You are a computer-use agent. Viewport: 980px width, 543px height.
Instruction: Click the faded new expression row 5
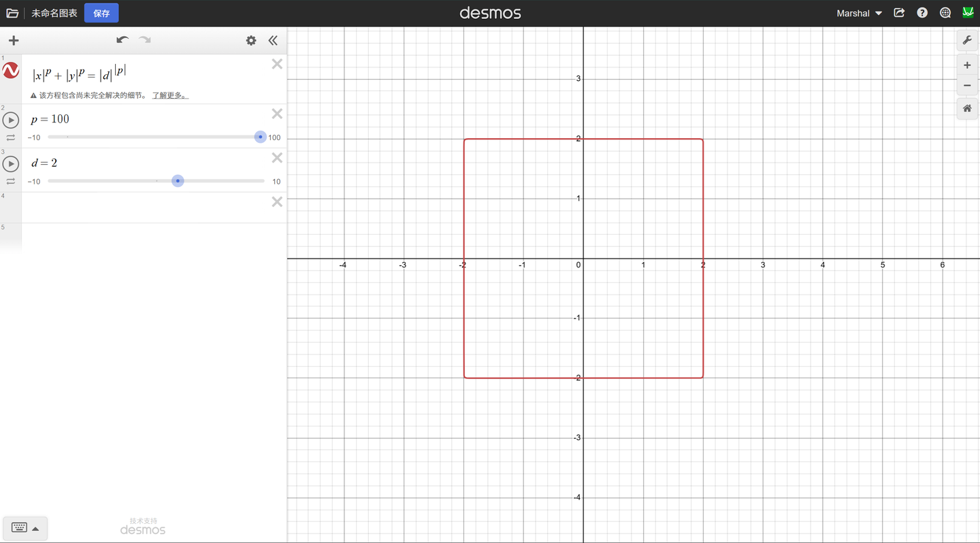pyautogui.click(x=143, y=237)
